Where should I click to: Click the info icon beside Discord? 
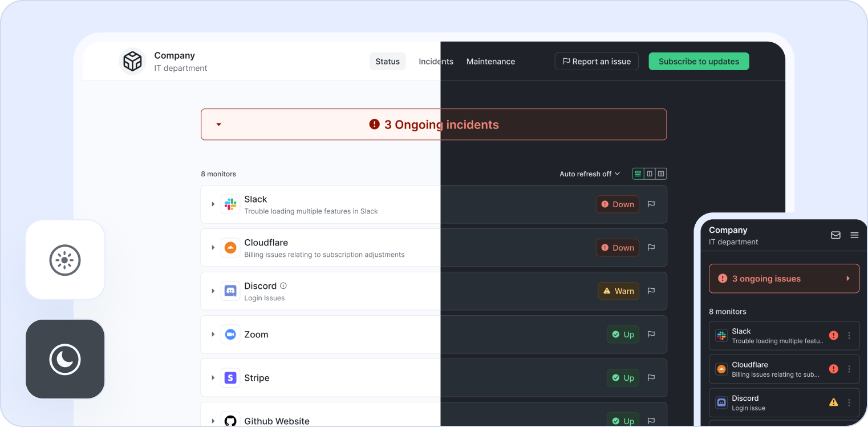(x=283, y=286)
